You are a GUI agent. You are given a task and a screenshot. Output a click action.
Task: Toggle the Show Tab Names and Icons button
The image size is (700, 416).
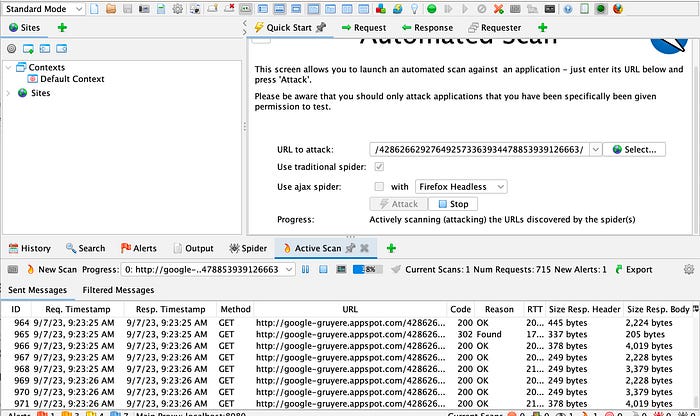coord(245,8)
